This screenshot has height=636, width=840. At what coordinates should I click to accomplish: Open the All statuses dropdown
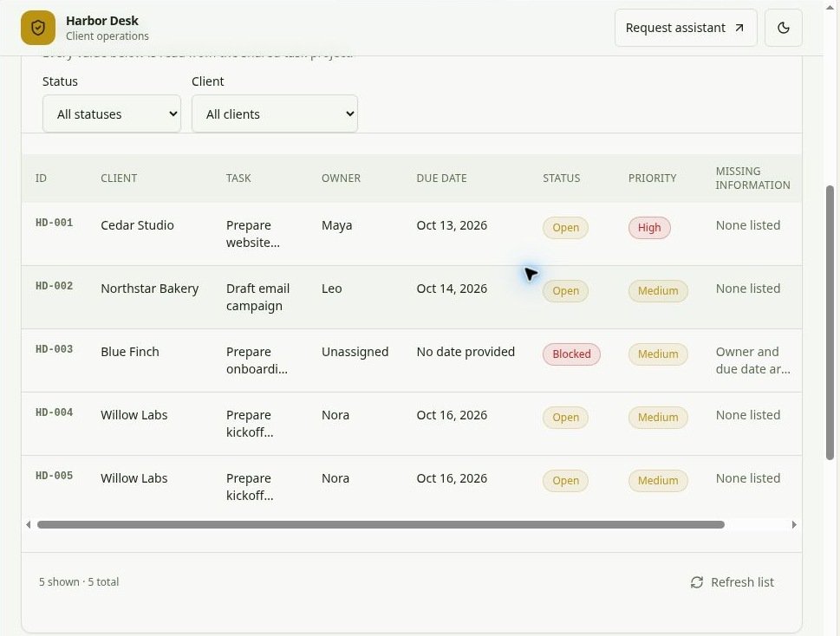[x=112, y=114]
